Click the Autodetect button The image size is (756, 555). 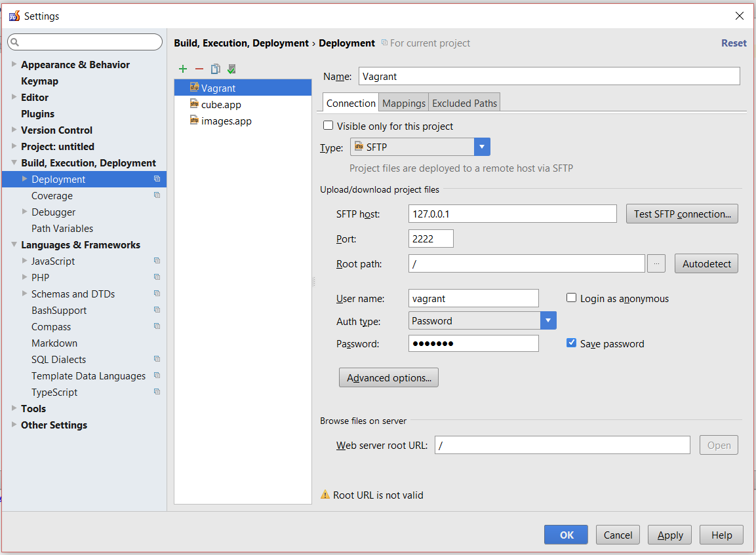pos(706,263)
